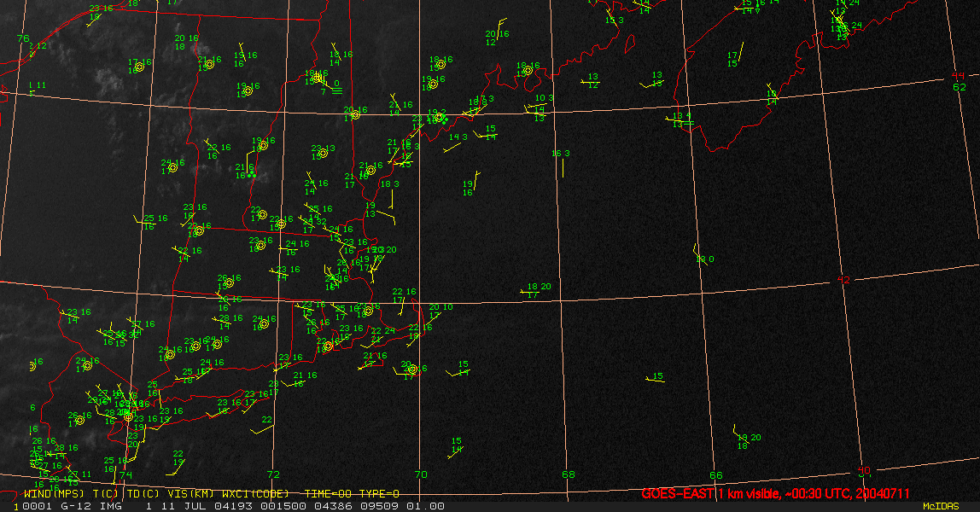This screenshot has width=980, height=512.
Task: Click the WIND(MPS) legend label
Action: pos(53,494)
